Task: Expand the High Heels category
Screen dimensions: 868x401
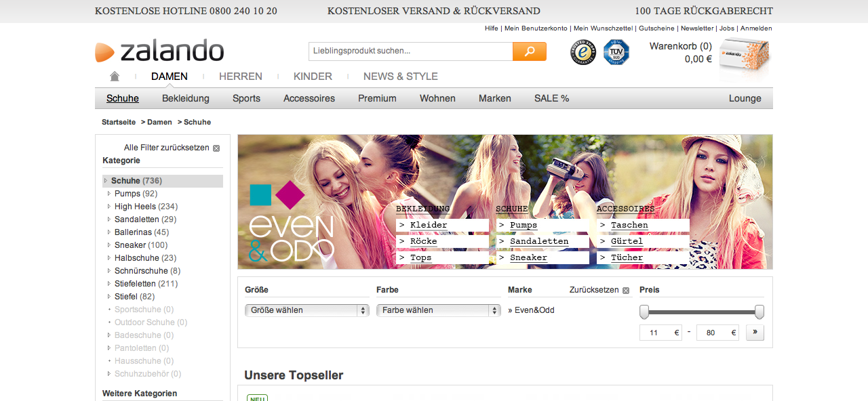Action: [x=108, y=207]
